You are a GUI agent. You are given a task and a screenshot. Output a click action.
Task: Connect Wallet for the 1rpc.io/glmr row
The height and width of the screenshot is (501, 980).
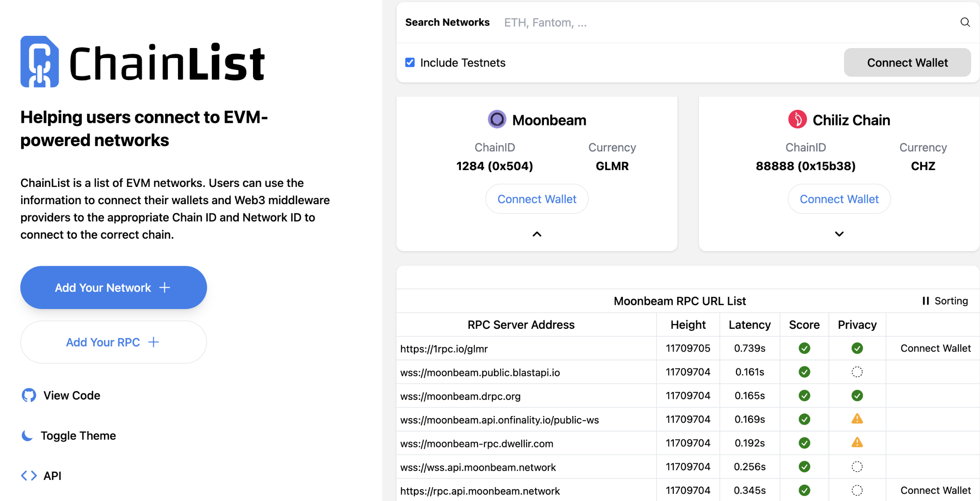935,348
